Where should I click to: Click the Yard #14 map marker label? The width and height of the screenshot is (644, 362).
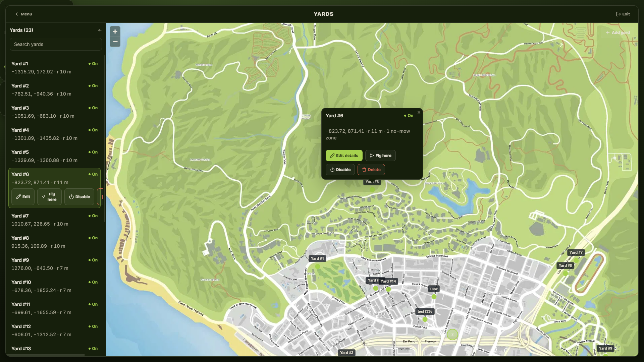[388, 281]
